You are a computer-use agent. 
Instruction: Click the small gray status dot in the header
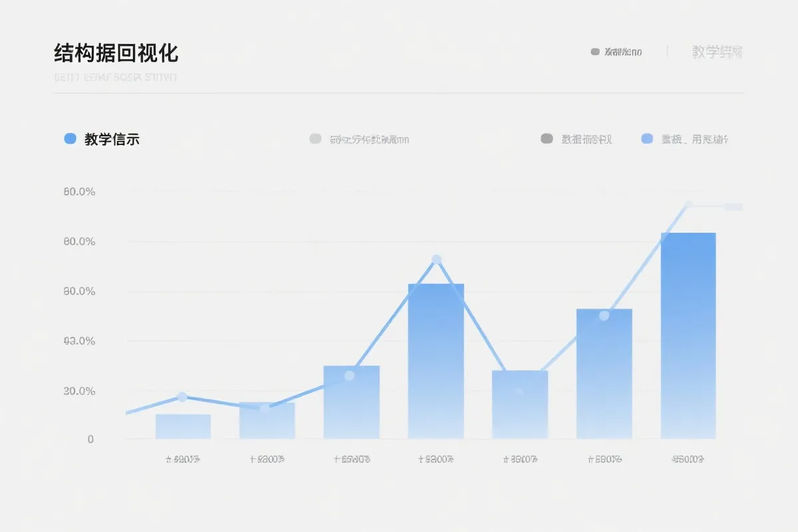(595, 51)
